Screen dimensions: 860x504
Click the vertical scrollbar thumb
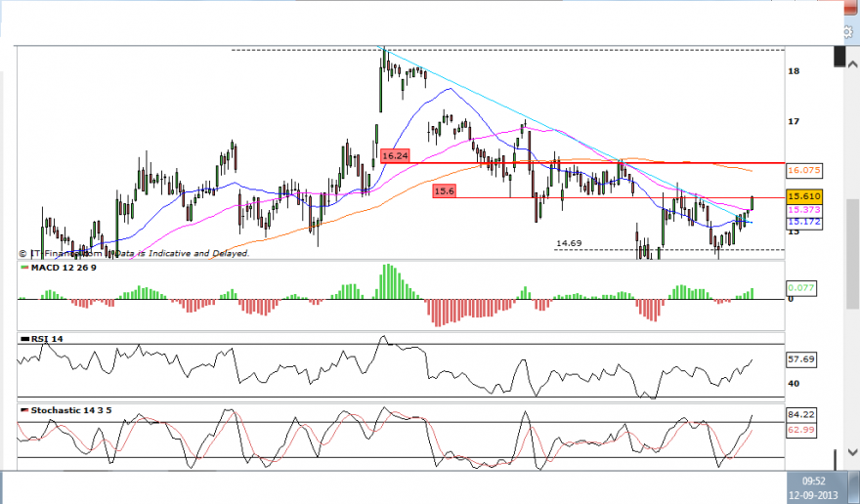coord(853,253)
